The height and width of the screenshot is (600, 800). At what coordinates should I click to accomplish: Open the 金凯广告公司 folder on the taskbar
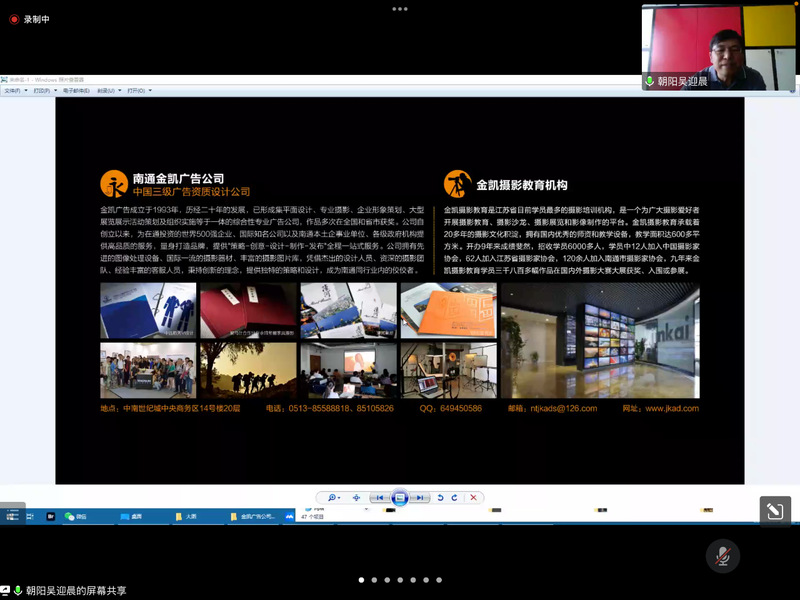coord(254,516)
